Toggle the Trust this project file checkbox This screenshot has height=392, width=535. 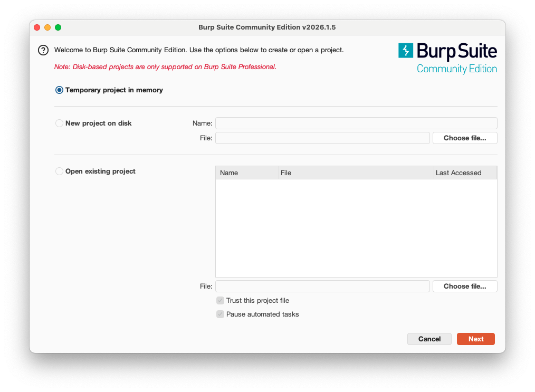pos(220,301)
